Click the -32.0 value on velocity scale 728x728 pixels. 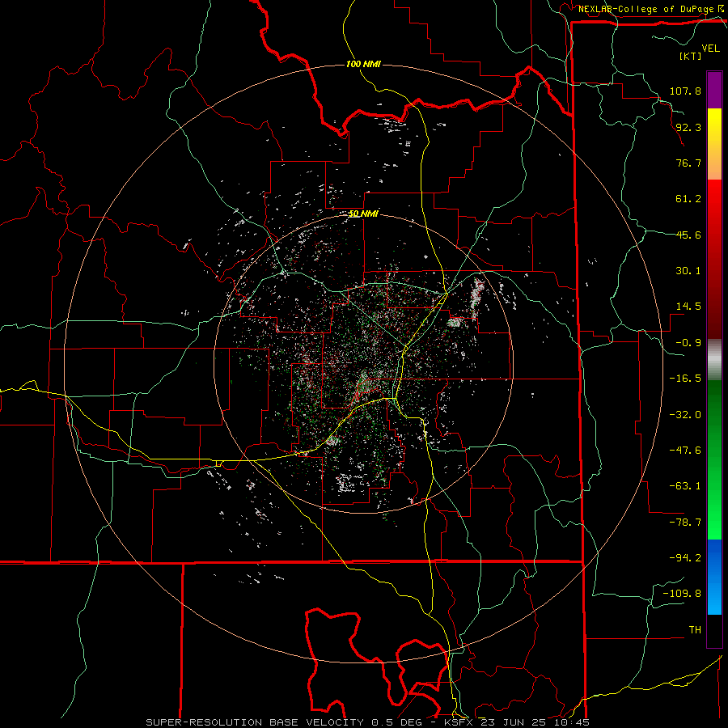click(685, 415)
